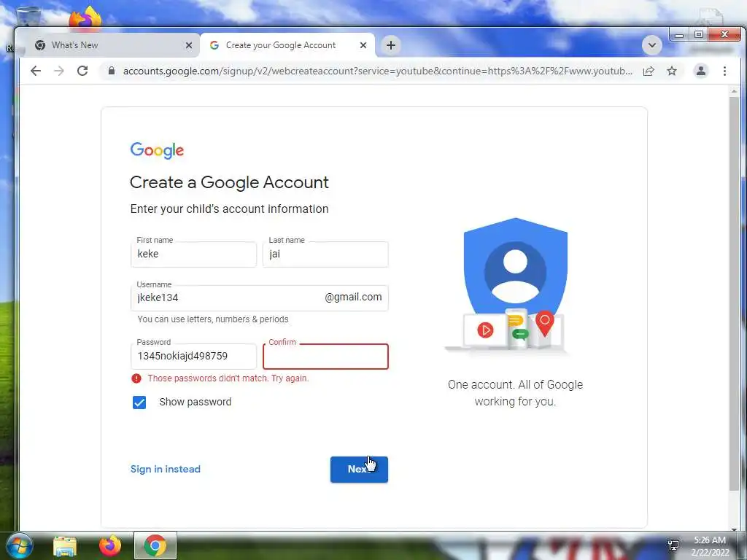Click the browser forward arrow
Viewport: 747px width, 560px height.
tap(59, 71)
